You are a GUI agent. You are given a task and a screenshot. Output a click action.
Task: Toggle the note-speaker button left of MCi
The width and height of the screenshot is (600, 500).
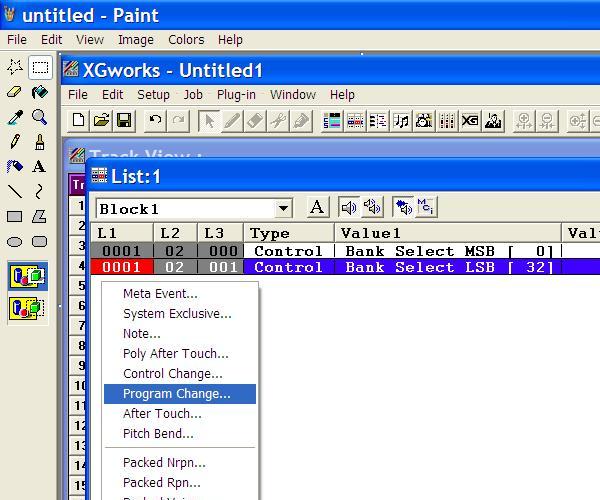[403, 208]
